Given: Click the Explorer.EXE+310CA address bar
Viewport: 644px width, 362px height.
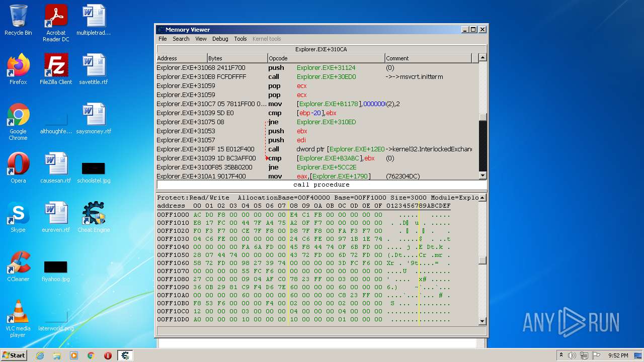Looking at the screenshot, I should pyautogui.click(x=321, y=49).
